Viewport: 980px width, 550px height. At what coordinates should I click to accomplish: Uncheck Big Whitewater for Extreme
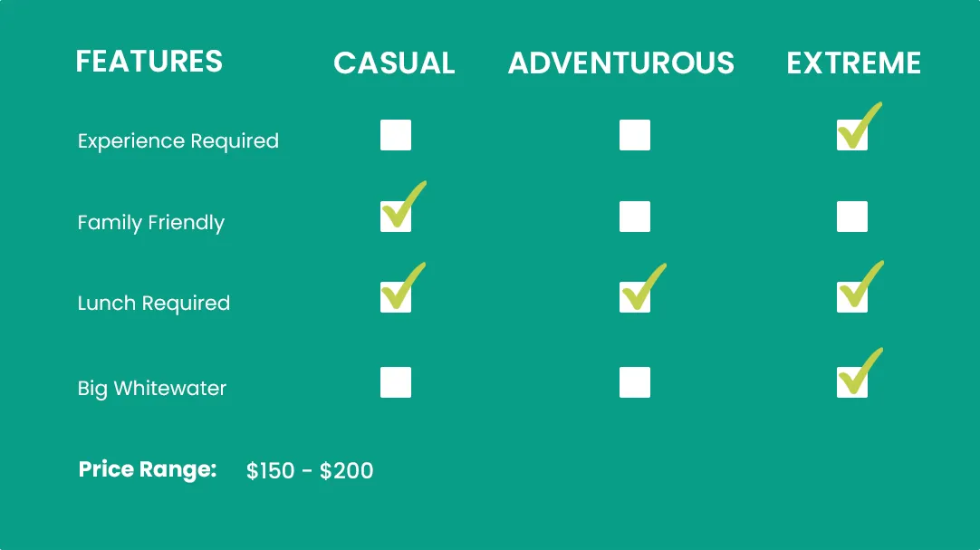(x=851, y=382)
